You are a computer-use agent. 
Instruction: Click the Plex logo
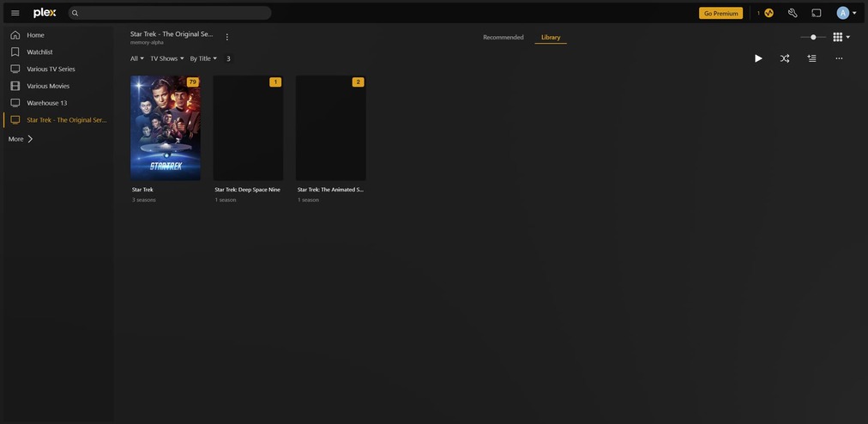pyautogui.click(x=45, y=13)
